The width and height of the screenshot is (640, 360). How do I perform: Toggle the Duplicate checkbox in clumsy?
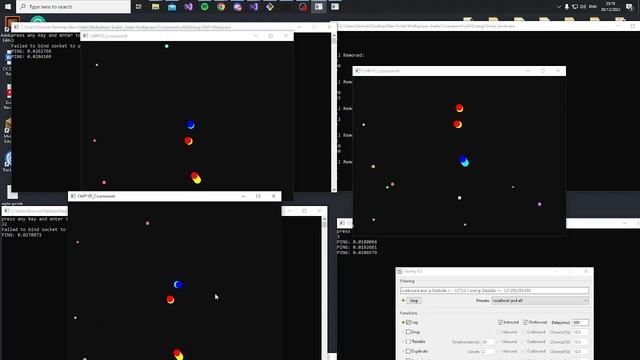tap(409, 351)
